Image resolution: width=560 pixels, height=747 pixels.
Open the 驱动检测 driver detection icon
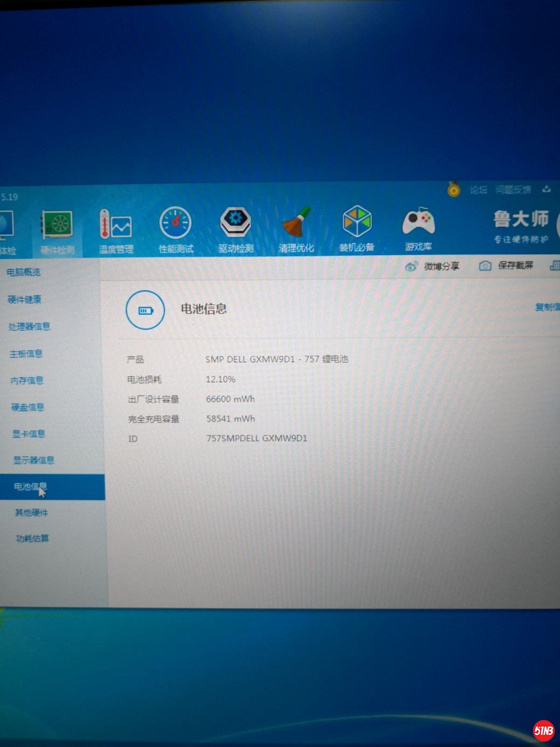point(236,229)
